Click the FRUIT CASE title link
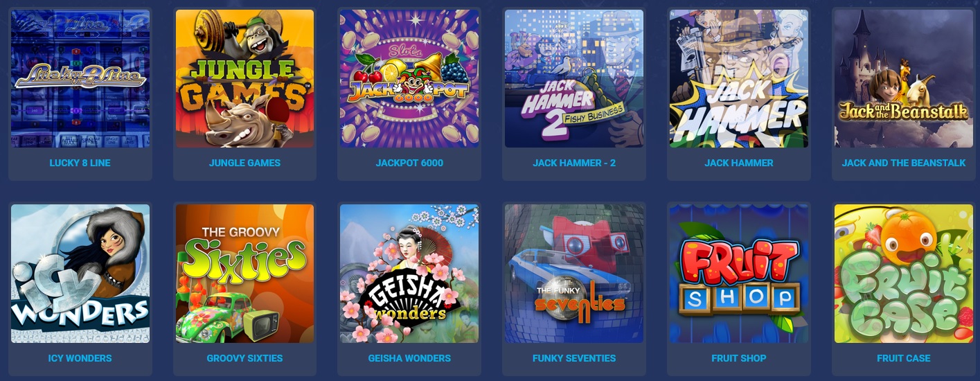This screenshot has width=980, height=381. [x=904, y=358]
